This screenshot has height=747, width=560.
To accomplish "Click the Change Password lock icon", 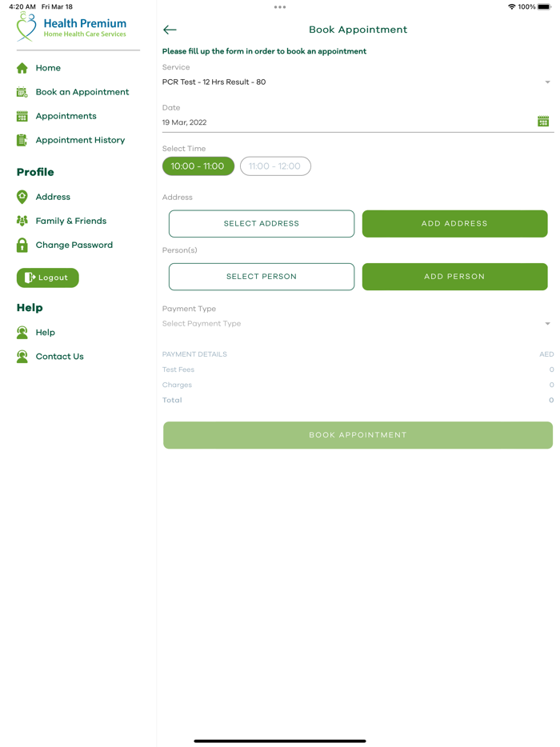I will click(22, 245).
